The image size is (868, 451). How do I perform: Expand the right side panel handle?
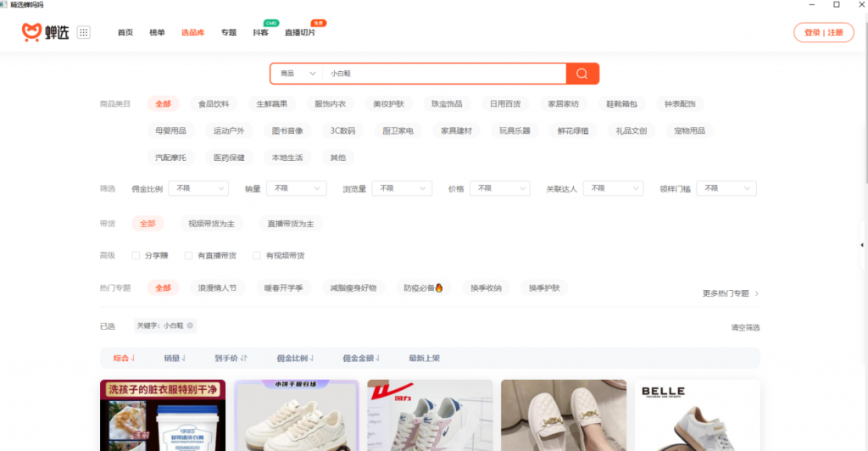[x=862, y=245]
